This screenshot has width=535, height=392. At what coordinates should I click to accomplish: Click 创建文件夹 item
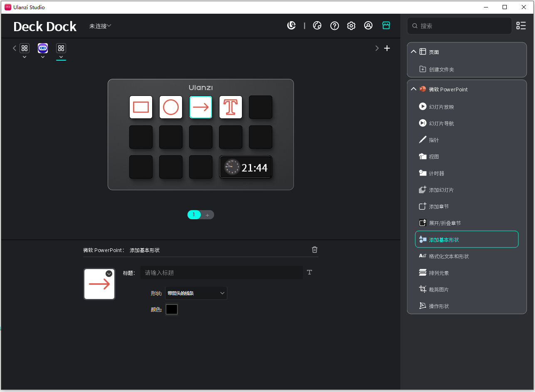tap(441, 69)
